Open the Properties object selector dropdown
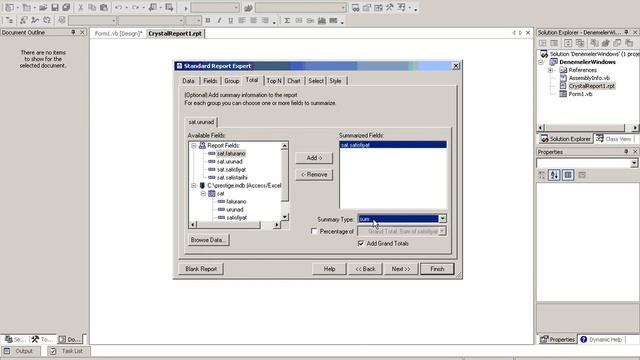The image size is (640, 360). pyautogui.click(x=634, y=163)
